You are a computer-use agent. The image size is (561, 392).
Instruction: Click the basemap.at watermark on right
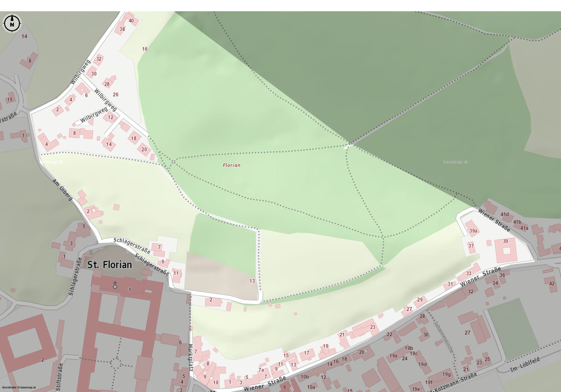point(455,162)
